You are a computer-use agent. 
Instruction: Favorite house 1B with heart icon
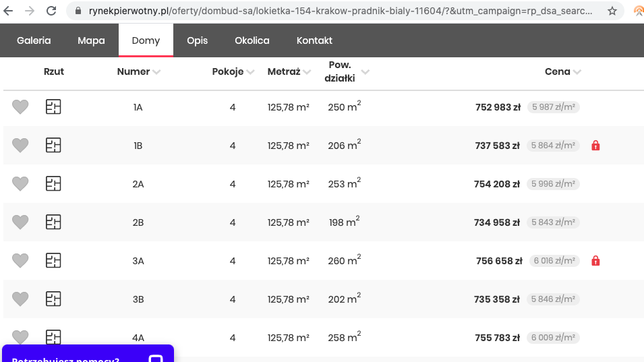[20, 146]
